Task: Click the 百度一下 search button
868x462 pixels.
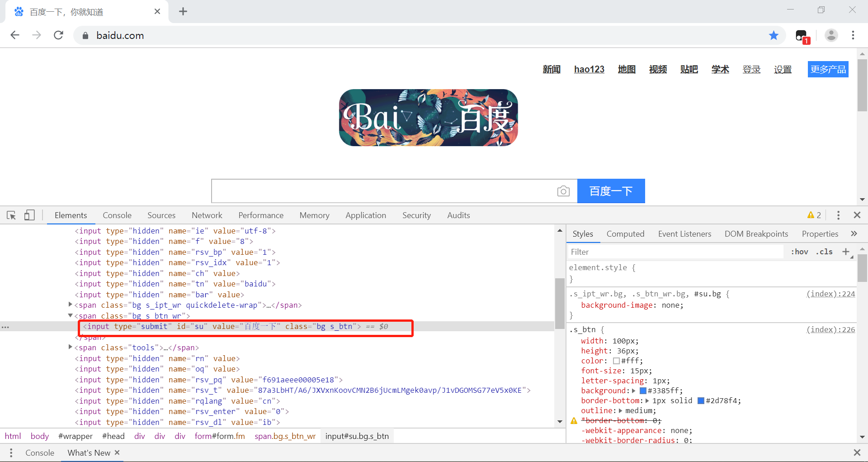Action: 611,191
